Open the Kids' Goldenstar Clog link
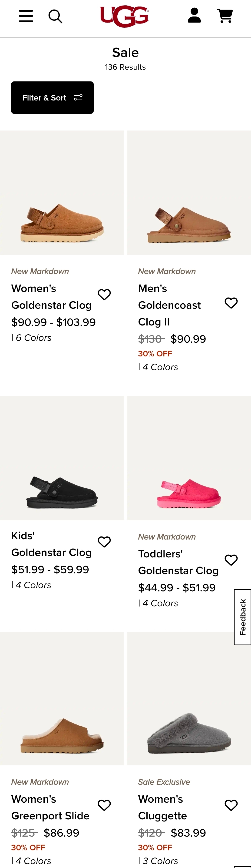This screenshot has height=868, width=251. pos(51,544)
